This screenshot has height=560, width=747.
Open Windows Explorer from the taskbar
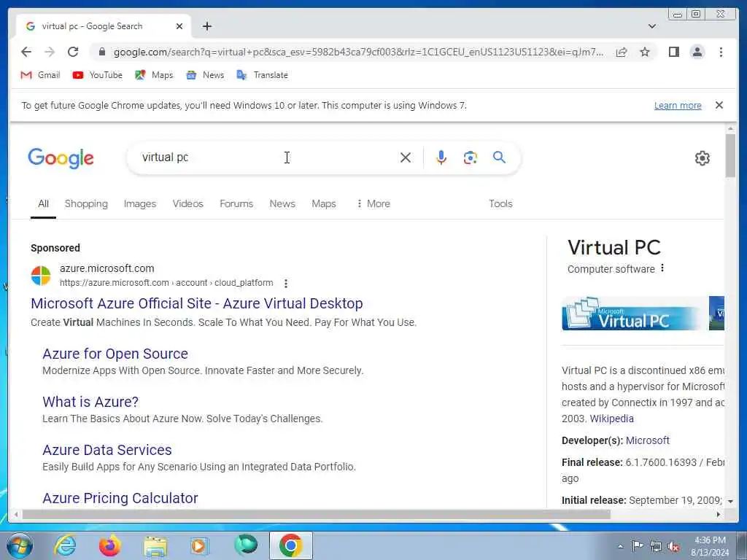pyautogui.click(x=155, y=547)
